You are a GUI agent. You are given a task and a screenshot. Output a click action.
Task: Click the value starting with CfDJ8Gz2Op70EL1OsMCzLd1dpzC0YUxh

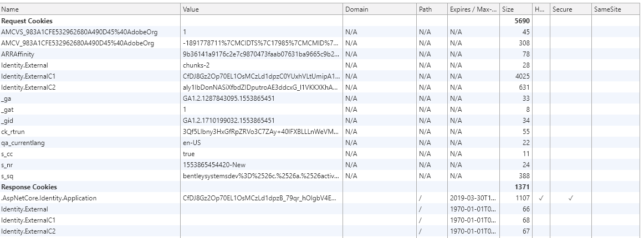coord(262,76)
